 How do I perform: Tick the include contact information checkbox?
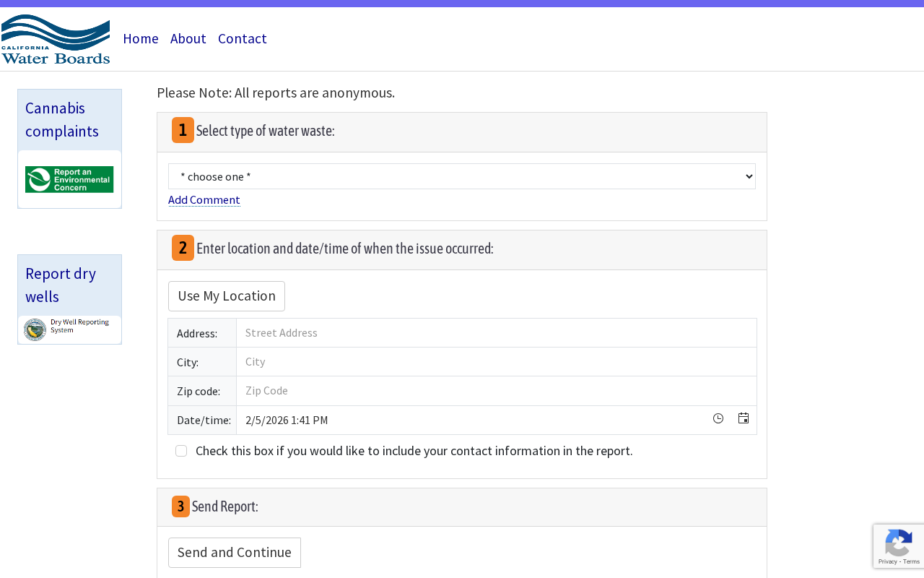tap(181, 451)
